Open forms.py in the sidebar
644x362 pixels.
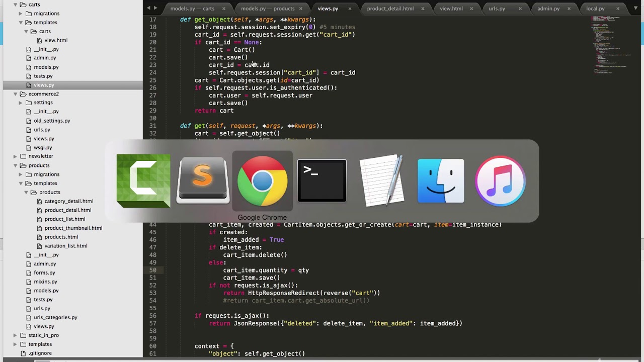(44, 273)
